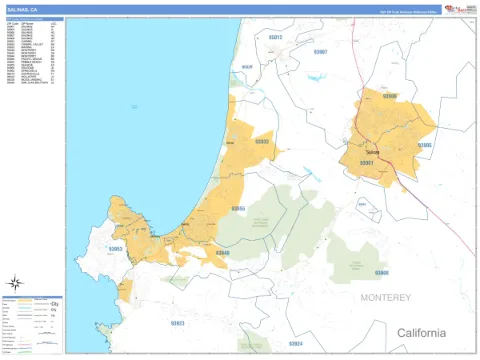Screen dimensions: 480x360
Task: Select ZIP code label 93933
Action: (x=262, y=142)
